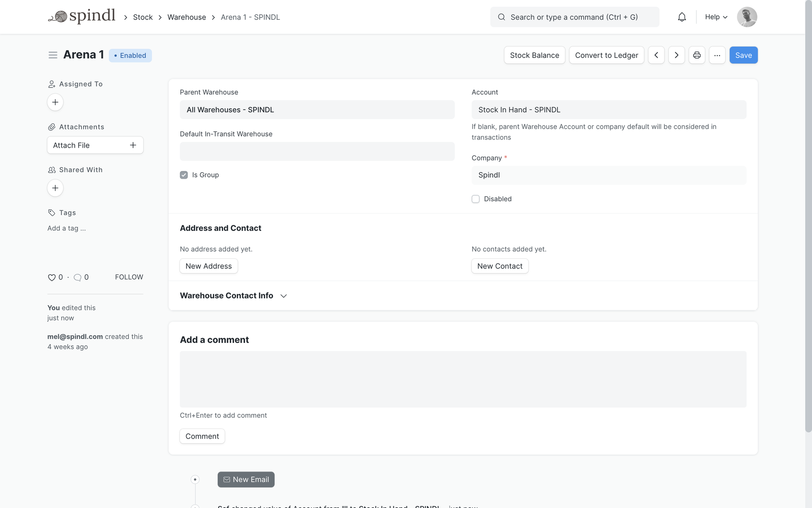Click the Arena 1 page title
Viewport: 812px width, 508px height.
(84, 55)
